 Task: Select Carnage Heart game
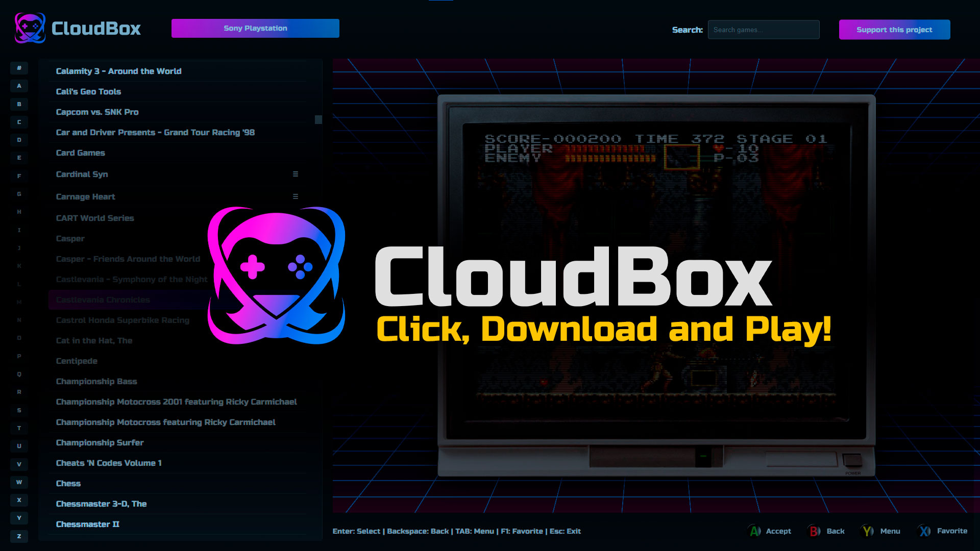[178, 197]
